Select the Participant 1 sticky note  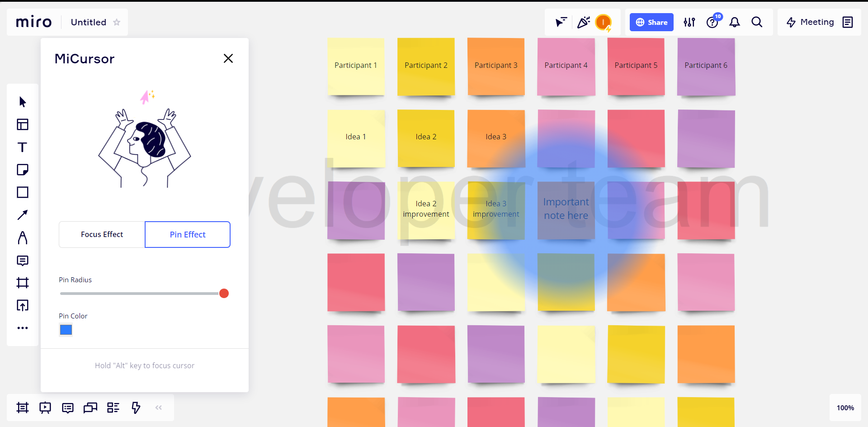pyautogui.click(x=356, y=66)
